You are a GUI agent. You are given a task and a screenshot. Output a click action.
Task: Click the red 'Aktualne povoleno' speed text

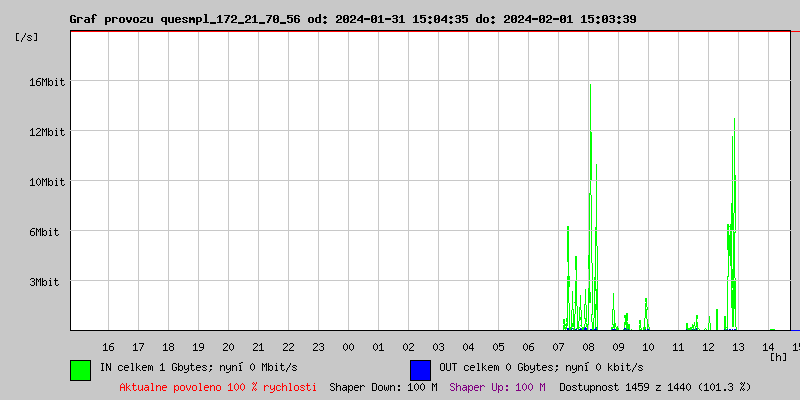[218, 386]
